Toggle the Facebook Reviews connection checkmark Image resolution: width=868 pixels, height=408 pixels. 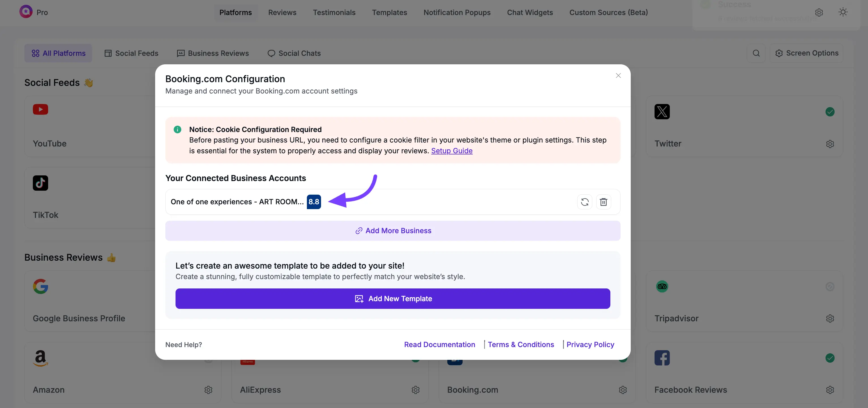point(830,358)
